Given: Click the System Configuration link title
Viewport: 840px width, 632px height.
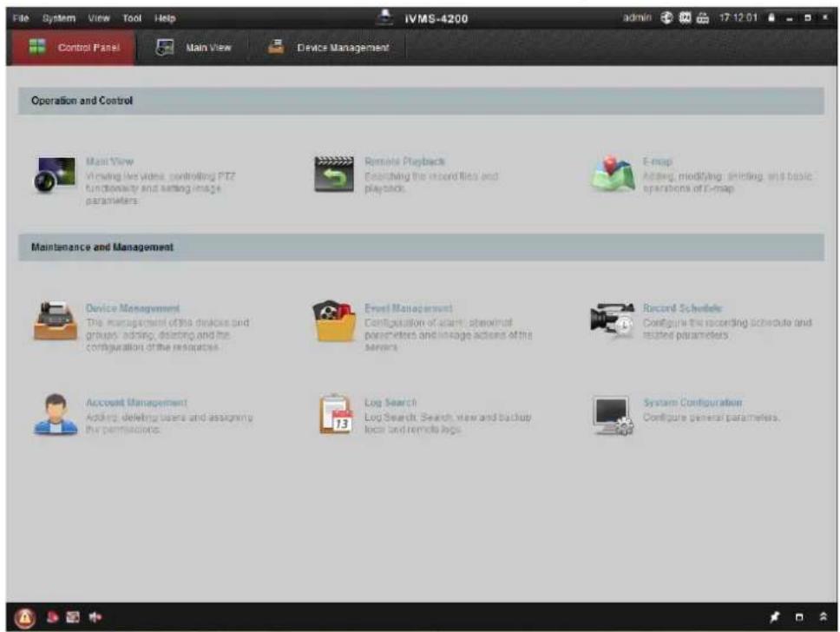Looking at the screenshot, I should (x=692, y=403).
